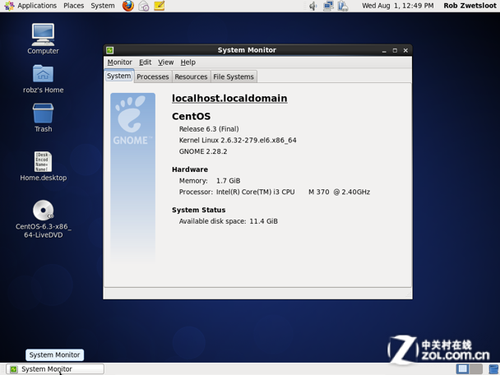This screenshot has width=500, height=375.
Task: Open the Applications menu
Action: pyautogui.click(x=30, y=6)
